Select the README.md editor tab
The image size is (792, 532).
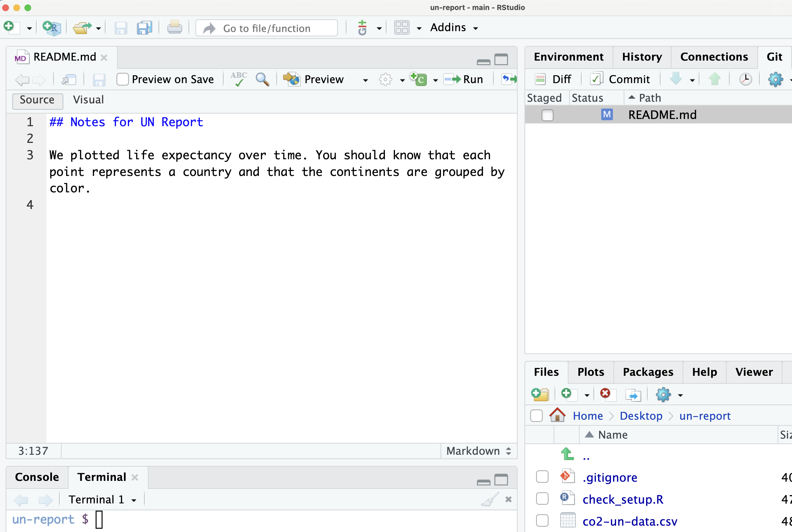click(61, 57)
